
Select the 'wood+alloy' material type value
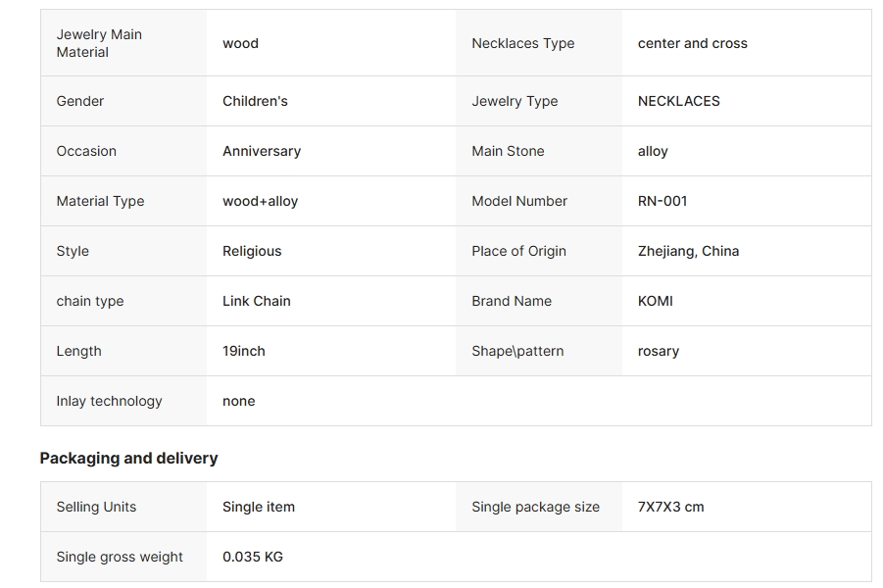click(x=260, y=201)
